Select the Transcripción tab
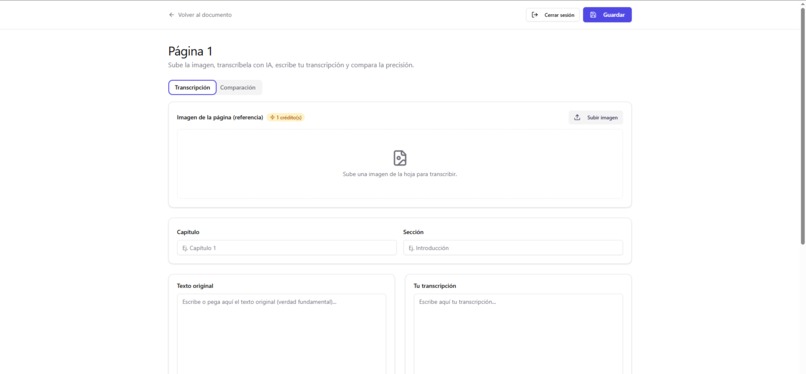 (x=192, y=87)
